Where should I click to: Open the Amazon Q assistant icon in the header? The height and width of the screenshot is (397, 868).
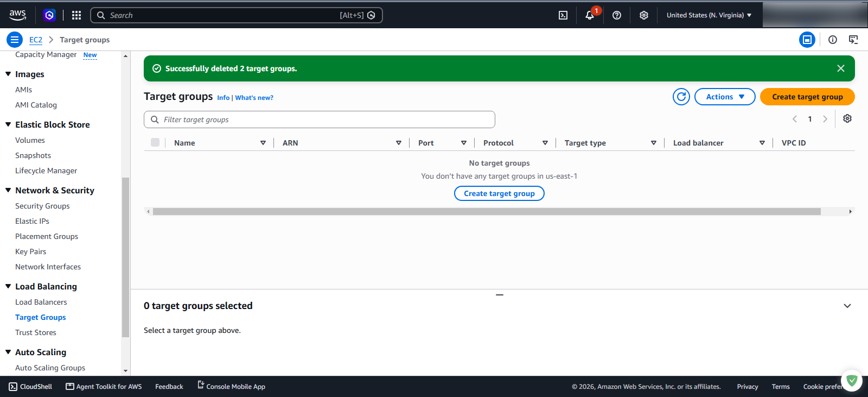49,15
